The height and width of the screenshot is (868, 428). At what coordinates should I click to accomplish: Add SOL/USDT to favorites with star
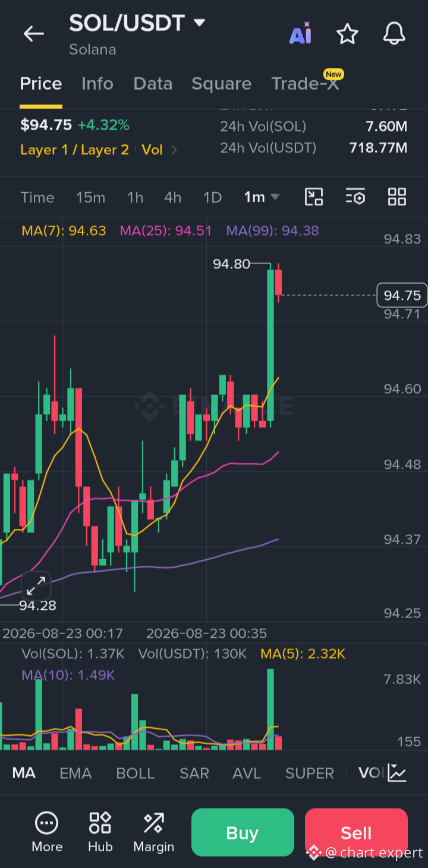click(347, 34)
